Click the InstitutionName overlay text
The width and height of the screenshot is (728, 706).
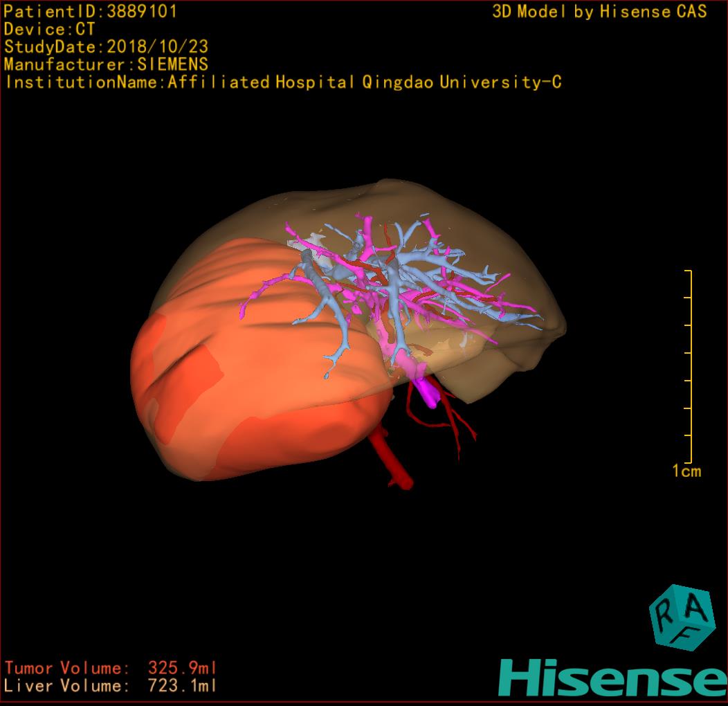click(282, 83)
